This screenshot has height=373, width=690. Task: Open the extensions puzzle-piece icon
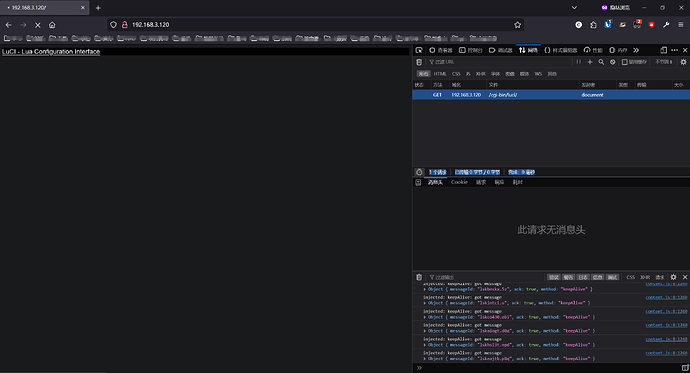point(593,25)
